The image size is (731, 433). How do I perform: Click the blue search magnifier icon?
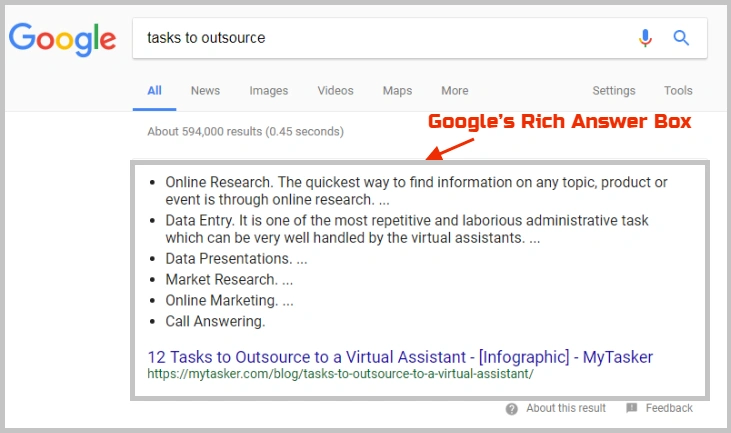[x=681, y=37]
